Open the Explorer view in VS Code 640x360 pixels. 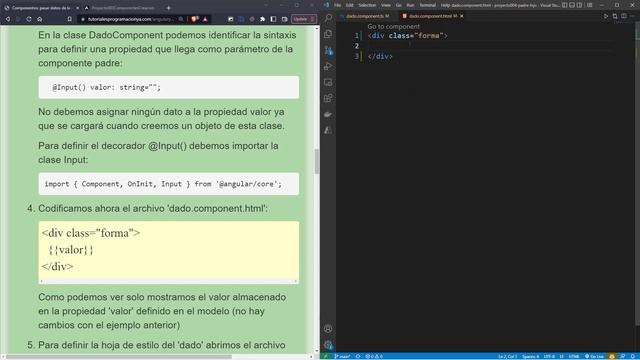coord(328,34)
